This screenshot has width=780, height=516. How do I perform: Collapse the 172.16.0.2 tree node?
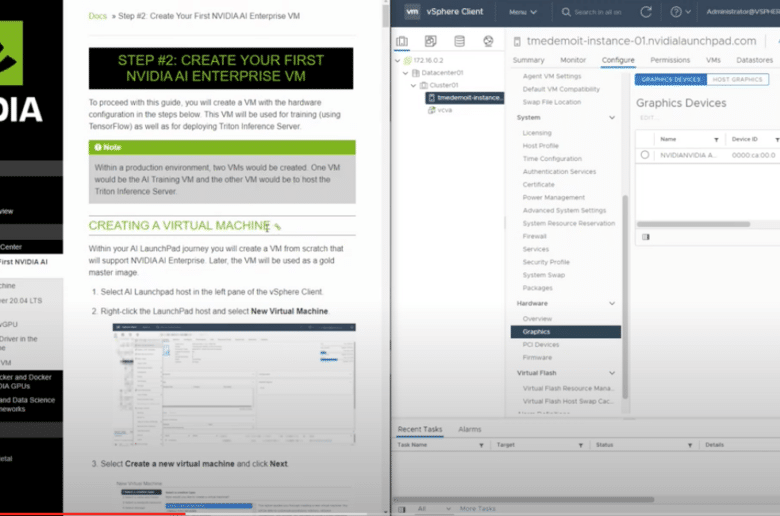397,61
